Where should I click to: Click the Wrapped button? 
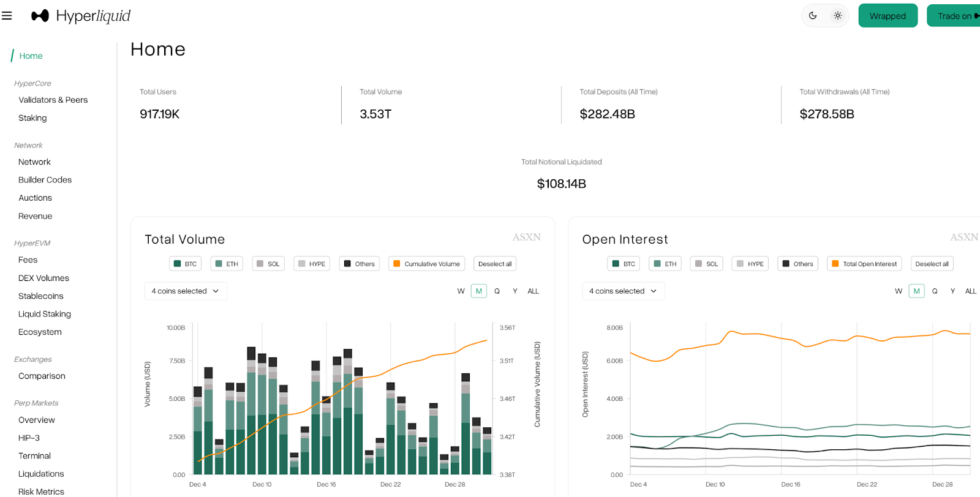pyautogui.click(x=888, y=16)
